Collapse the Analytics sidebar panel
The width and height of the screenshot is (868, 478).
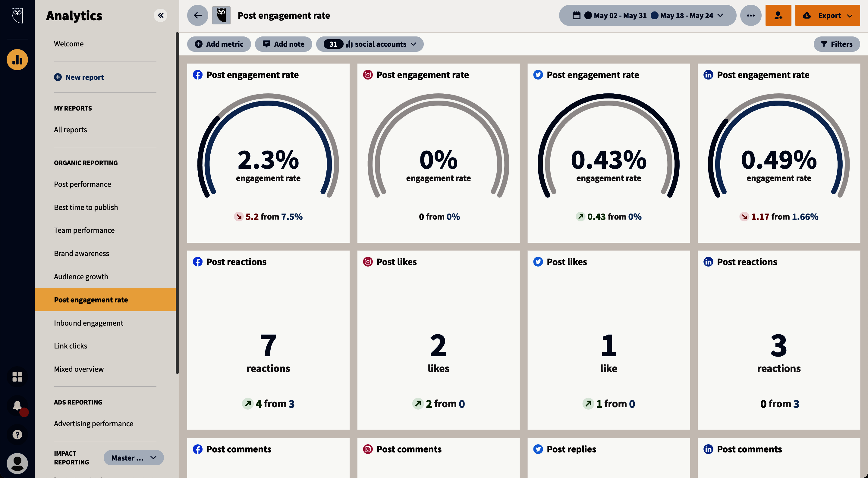(160, 15)
